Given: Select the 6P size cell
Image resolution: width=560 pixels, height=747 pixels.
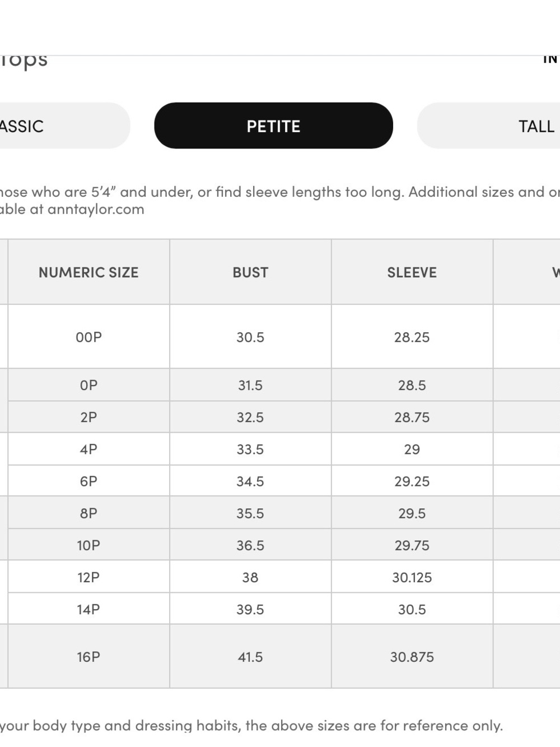Looking at the screenshot, I should [x=88, y=481].
